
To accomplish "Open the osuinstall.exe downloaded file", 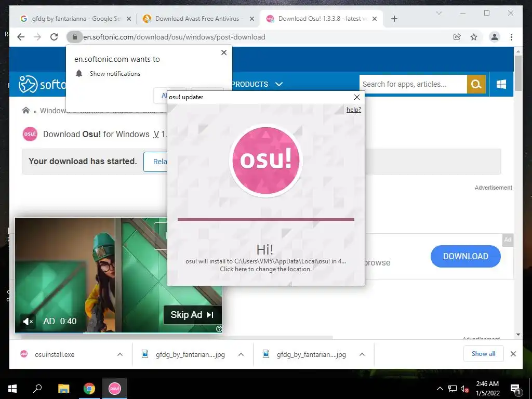I will [54, 354].
